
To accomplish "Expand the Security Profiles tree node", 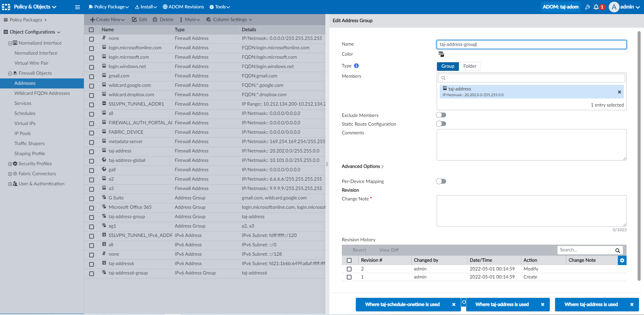I will pos(10,164).
